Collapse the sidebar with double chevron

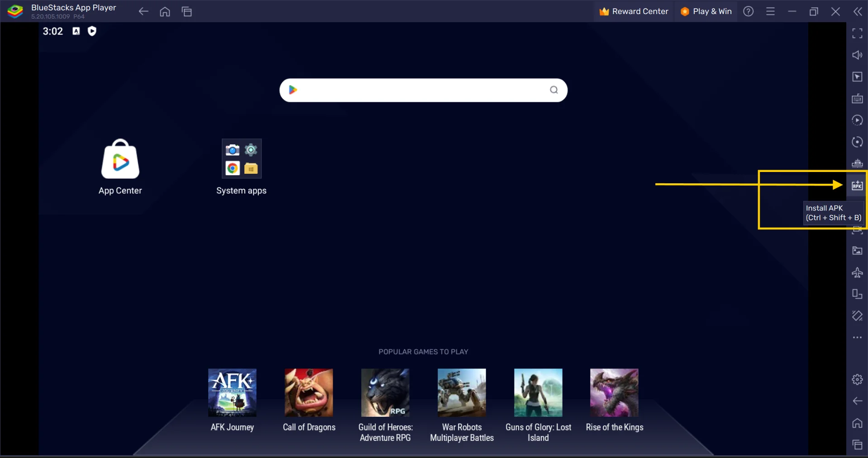click(857, 11)
